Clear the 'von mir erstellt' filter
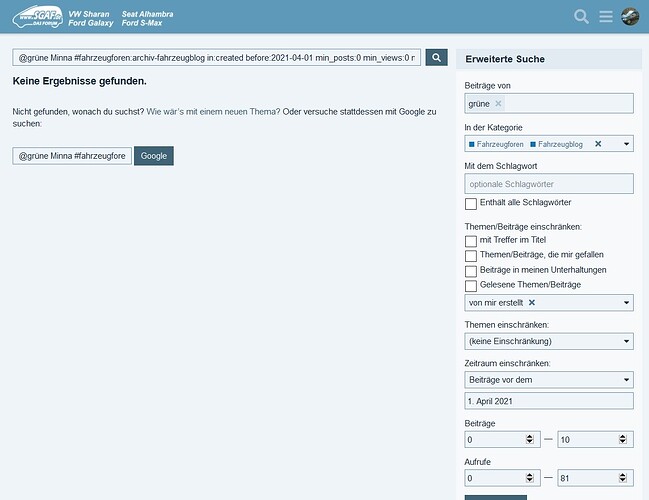The image size is (649, 500). pyautogui.click(x=532, y=303)
